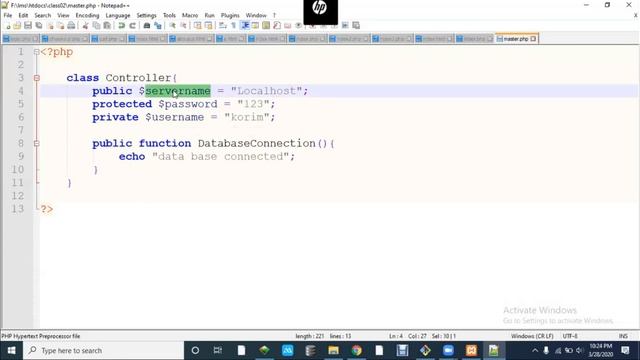Viewport: 640px width, 360px height.
Task: Click Save Recorded Macro toolbar icon
Action: point(356,26)
